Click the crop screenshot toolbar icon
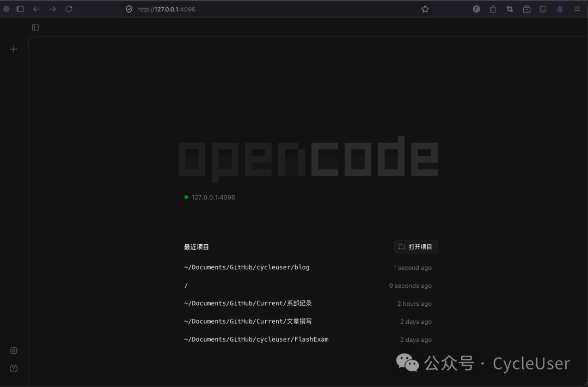The width and height of the screenshot is (588, 387). coord(510,9)
